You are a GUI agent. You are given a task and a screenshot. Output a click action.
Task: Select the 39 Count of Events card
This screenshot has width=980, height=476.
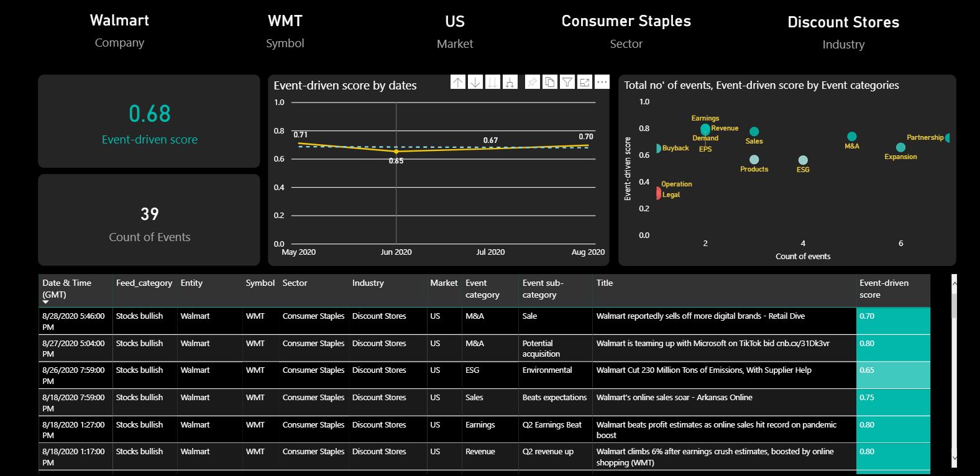149,220
